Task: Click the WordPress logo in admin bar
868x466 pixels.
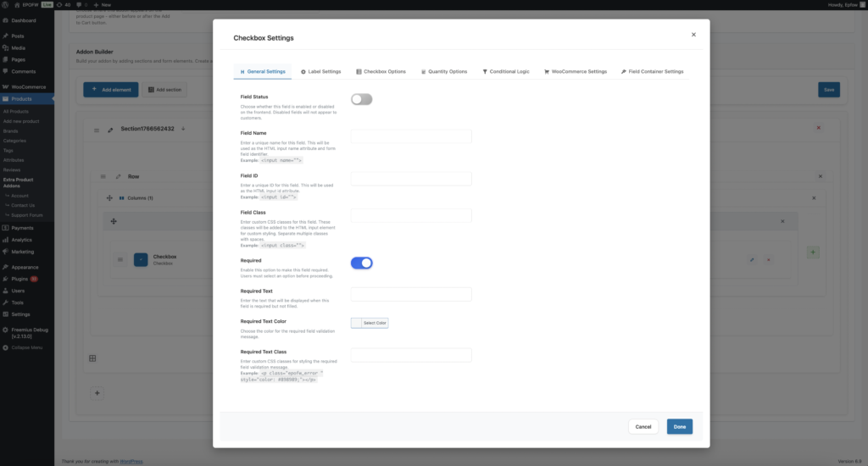Action: pos(6,4)
